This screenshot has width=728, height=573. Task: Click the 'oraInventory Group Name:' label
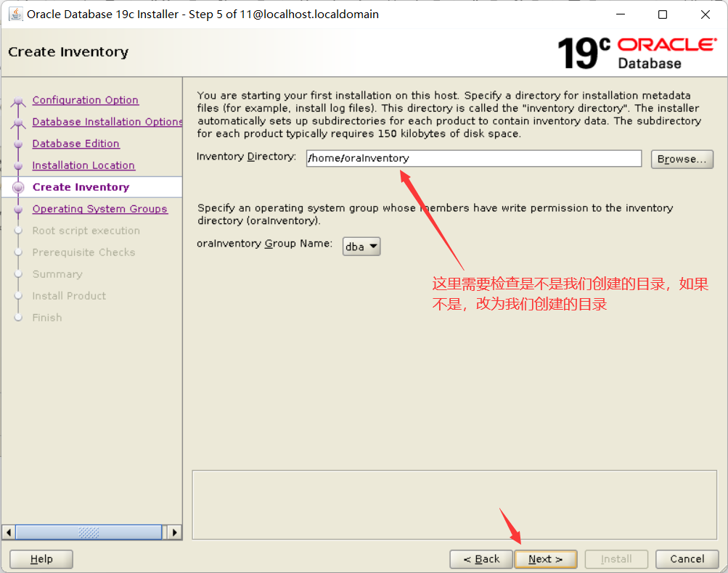pos(265,244)
